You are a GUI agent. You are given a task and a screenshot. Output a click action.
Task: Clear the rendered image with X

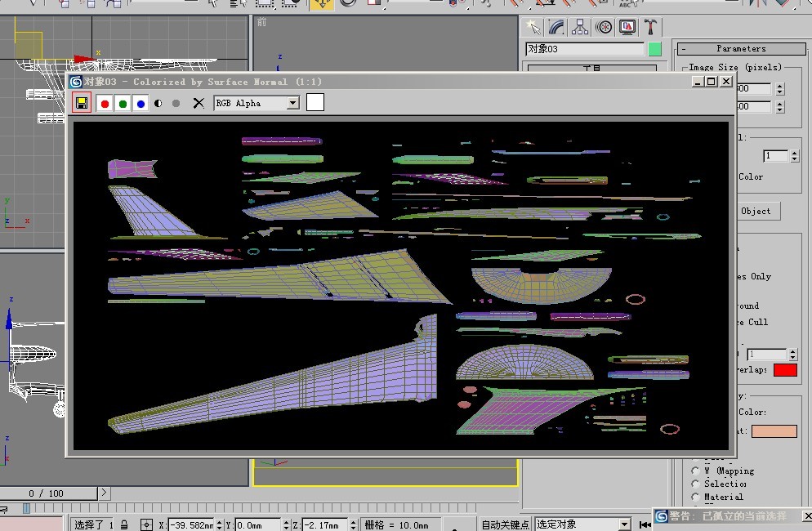coord(198,103)
